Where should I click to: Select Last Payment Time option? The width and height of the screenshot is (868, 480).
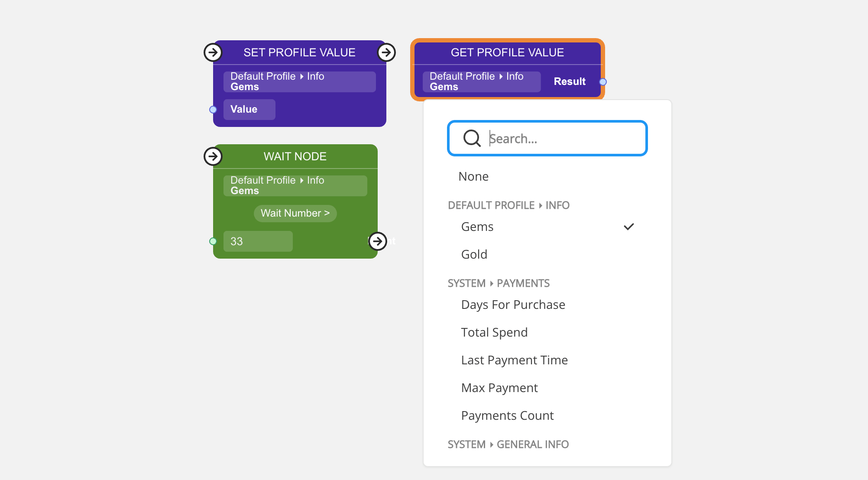click(515, 360)
